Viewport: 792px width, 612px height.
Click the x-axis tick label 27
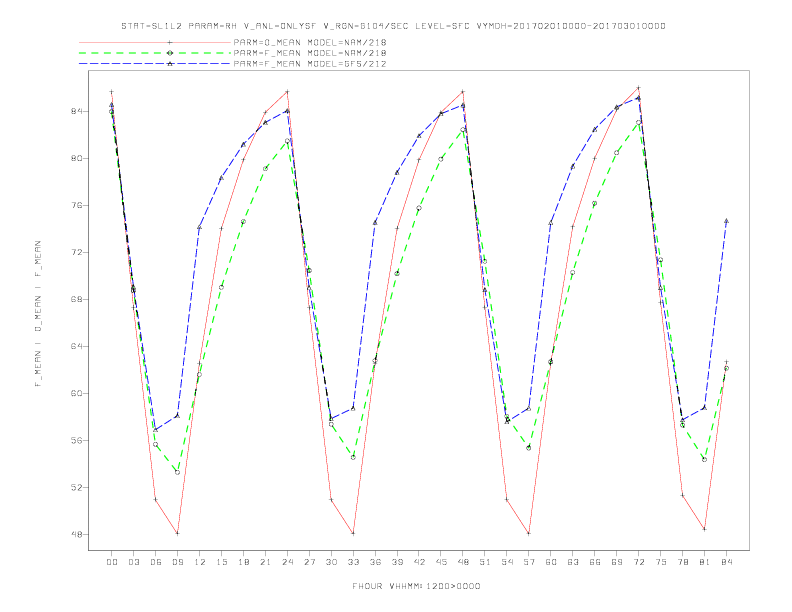(x=309, y=562)
